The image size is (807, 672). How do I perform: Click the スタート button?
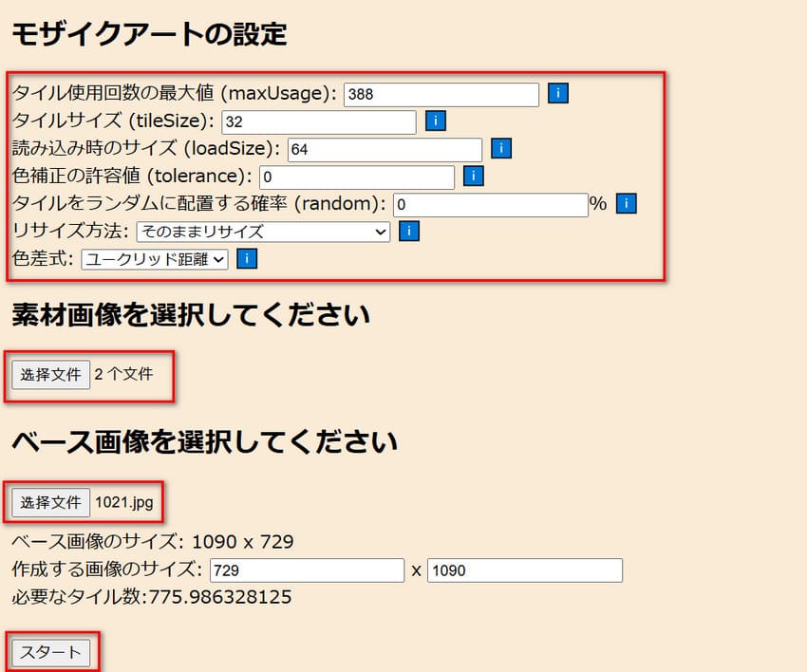tap(51, 652)
